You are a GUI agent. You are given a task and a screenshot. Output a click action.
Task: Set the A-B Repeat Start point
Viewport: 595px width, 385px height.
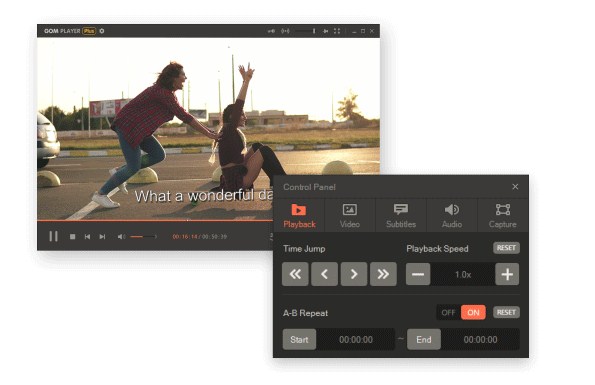(x=299, y=339)
